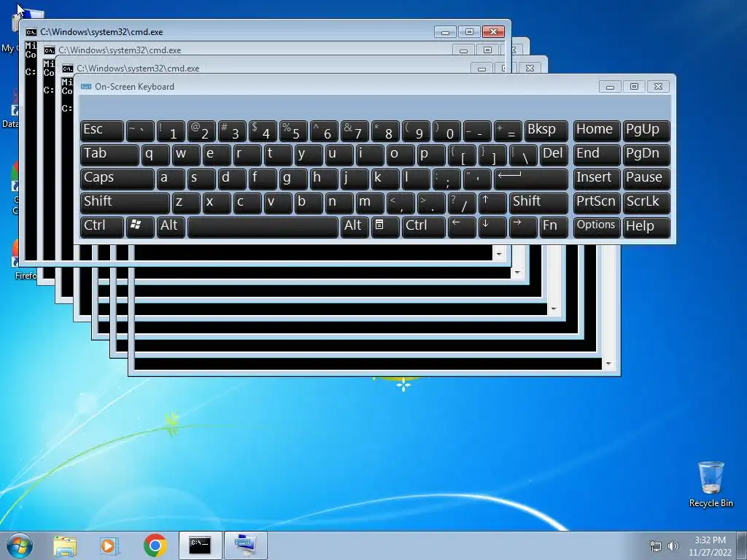Click On-Screen Keyboard taskbar button
This screenshot has height=560, width=747.
pyautogui.click(x=246, y=545)
